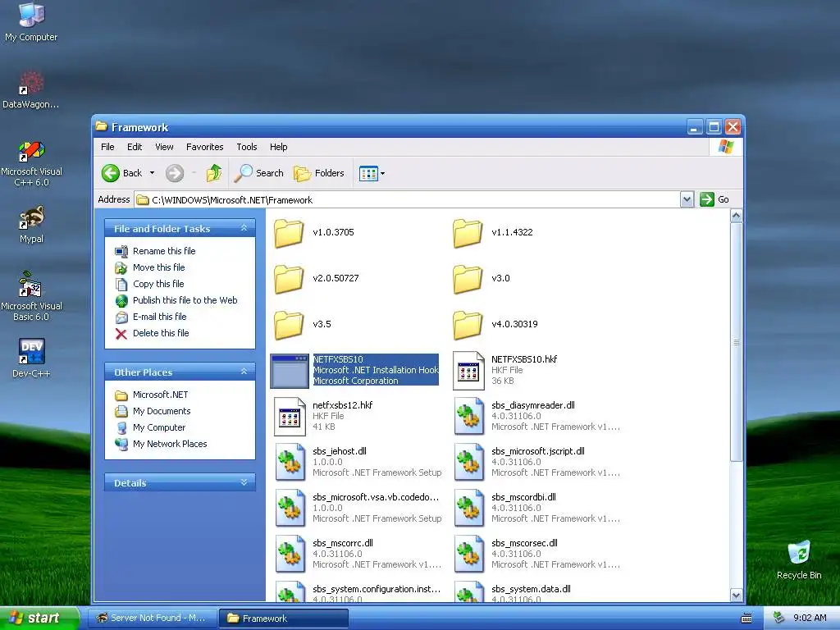This screenshot has height=630, width=840.
Task: Select the DataWagon desktop shortcut
Action: [31, 90]
